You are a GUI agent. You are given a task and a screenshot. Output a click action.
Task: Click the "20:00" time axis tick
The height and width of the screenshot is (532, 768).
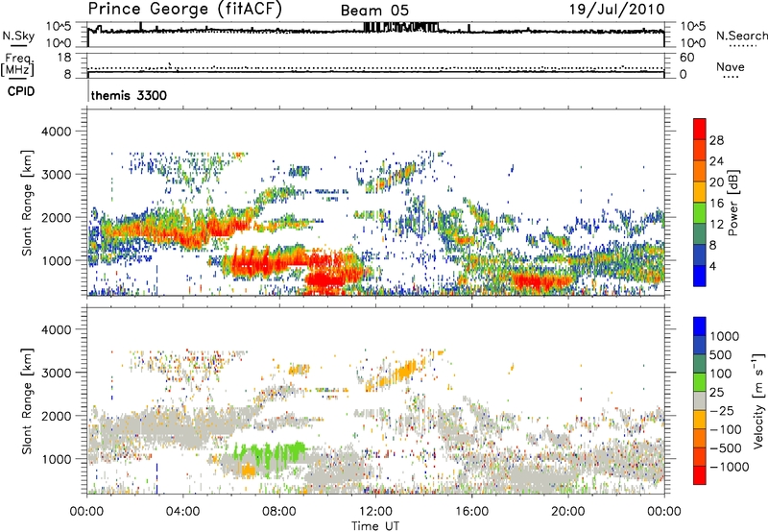click(x=568, y=512)
